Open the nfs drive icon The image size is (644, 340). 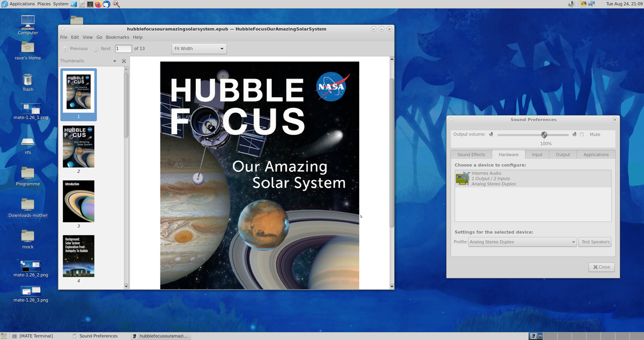click(28, 142)
